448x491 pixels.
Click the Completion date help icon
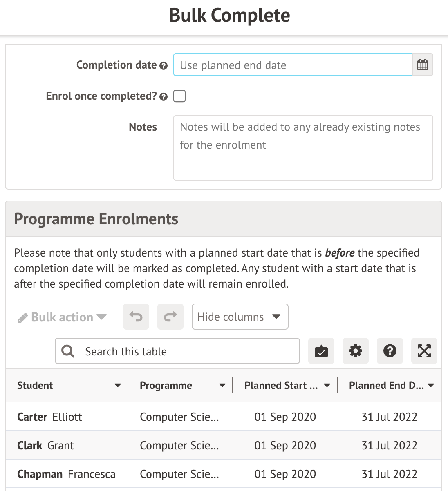pyautogui.click(x=164, y=66)
